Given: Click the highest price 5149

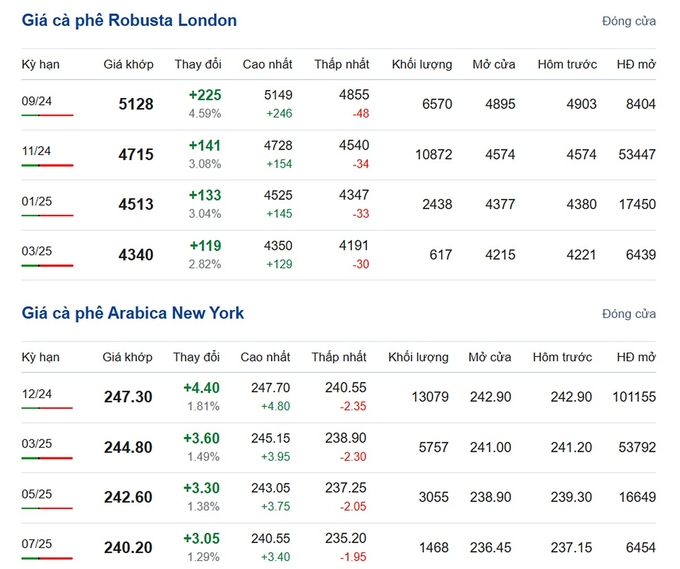Looking at the screenshot, I should [x=278, y=95].
